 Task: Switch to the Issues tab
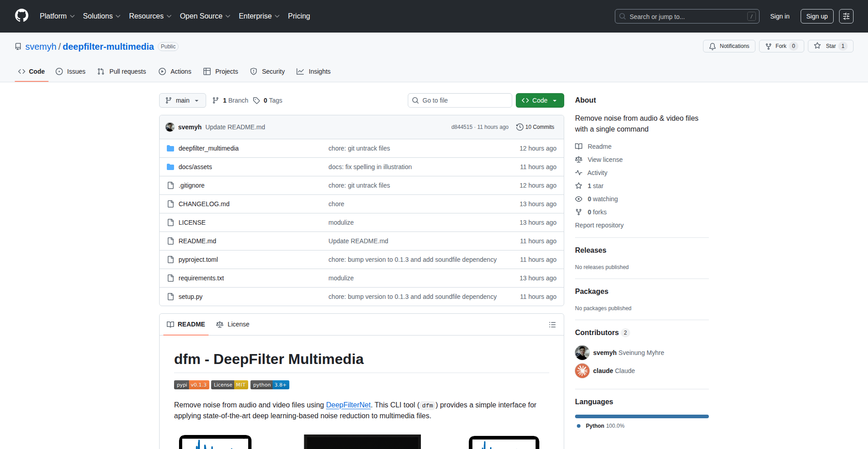[x=71, y=71]
